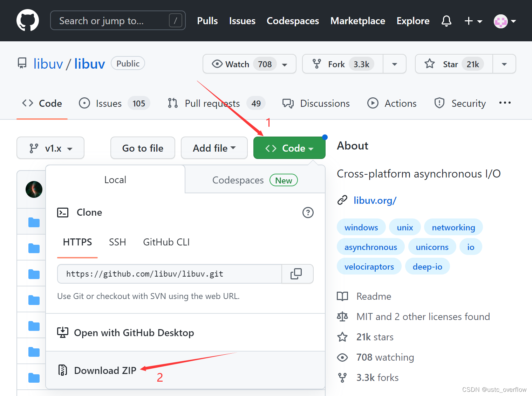532x396 pixels.
Task: Select the SSH clone option
Action: (117, 242)
